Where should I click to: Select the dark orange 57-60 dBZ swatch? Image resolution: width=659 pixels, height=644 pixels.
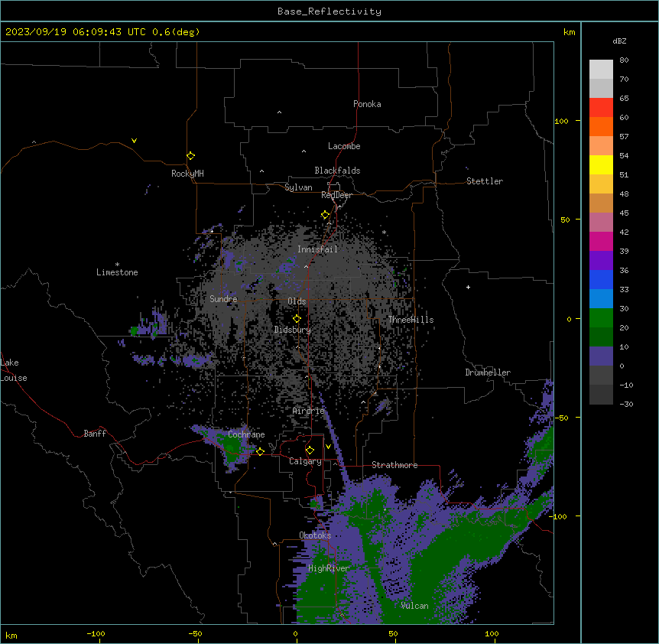601,126
